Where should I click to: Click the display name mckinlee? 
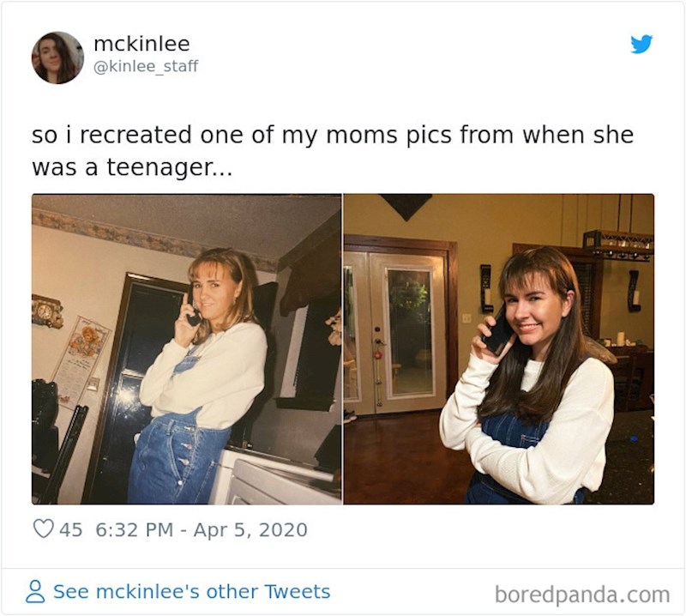pos(141,44)
